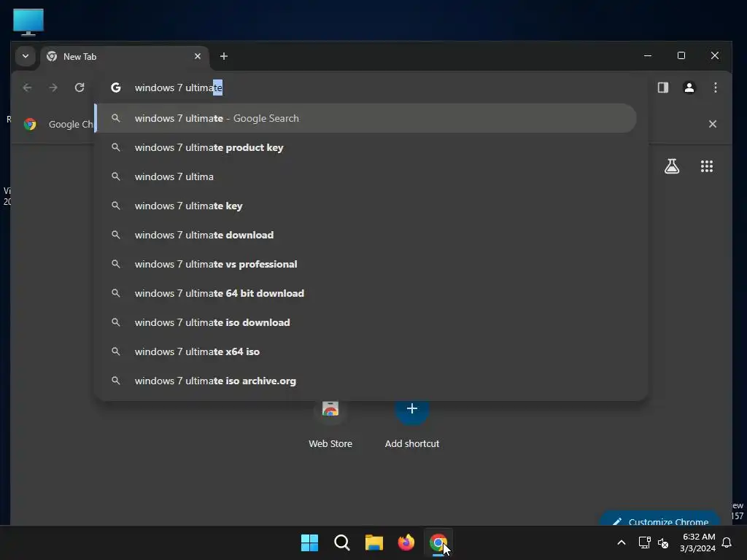Open network status tray icon
The width and height of the screenshot is (747, 560).
(x=644, y=542)
